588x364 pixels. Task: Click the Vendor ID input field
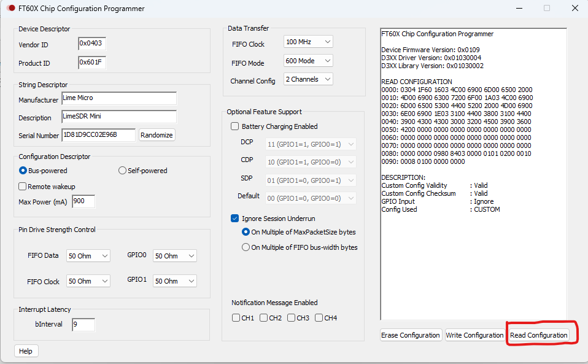pos(92,44)
